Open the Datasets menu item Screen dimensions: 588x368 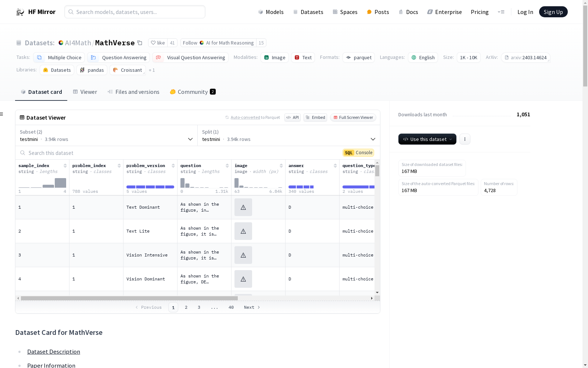point(308,12)
